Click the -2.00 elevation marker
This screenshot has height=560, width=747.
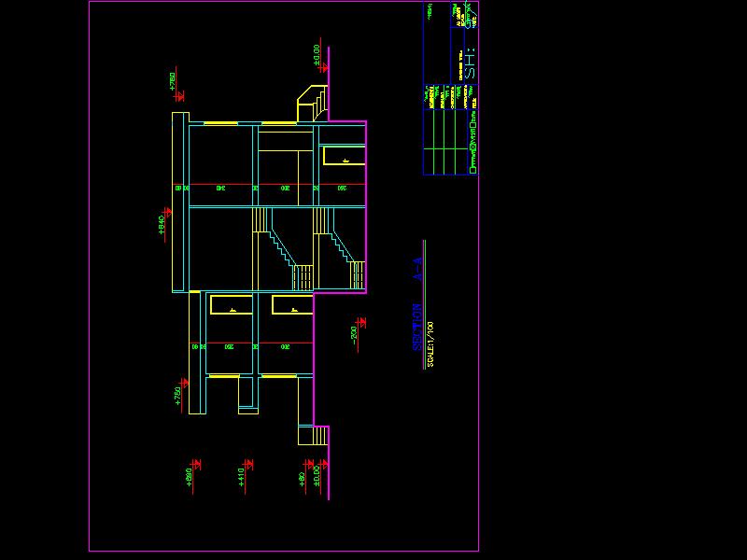[x=358, y=330]
